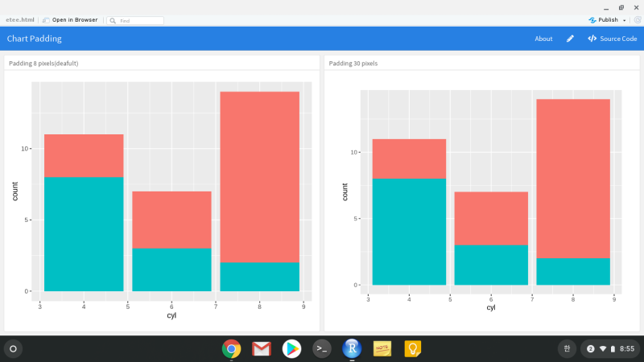Open the sticky Note app
Screen dimensions: 644x362
(x=382, y=349)
